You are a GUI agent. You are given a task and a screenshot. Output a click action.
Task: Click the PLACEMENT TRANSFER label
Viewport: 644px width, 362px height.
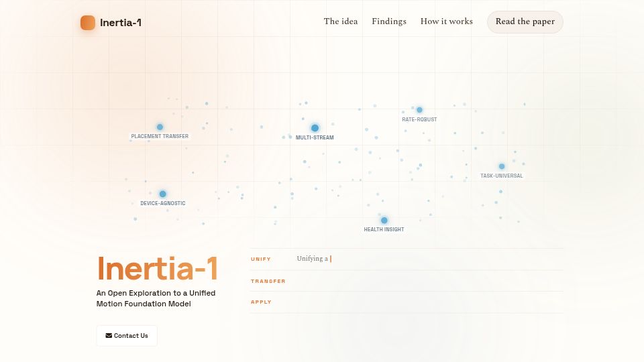[160, 136]
